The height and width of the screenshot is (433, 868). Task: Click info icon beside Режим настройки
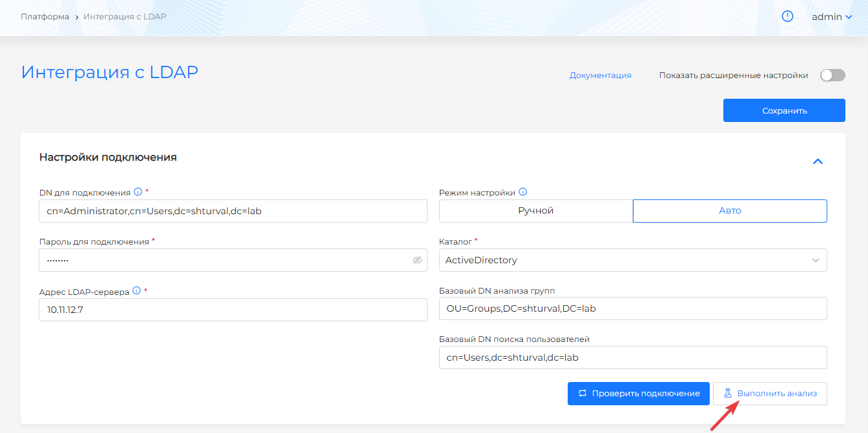point(523,192)
